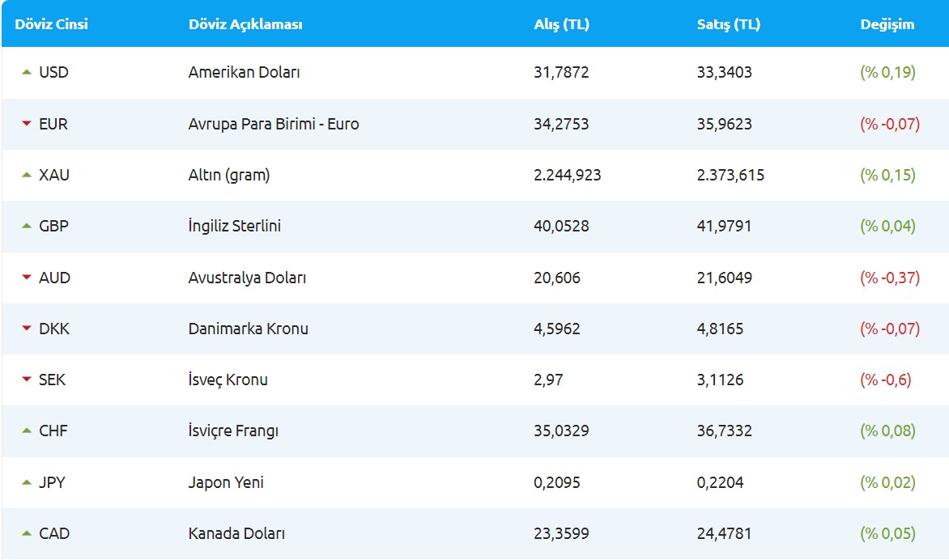
Task: Select the CAD currency code
Action: 54,533
